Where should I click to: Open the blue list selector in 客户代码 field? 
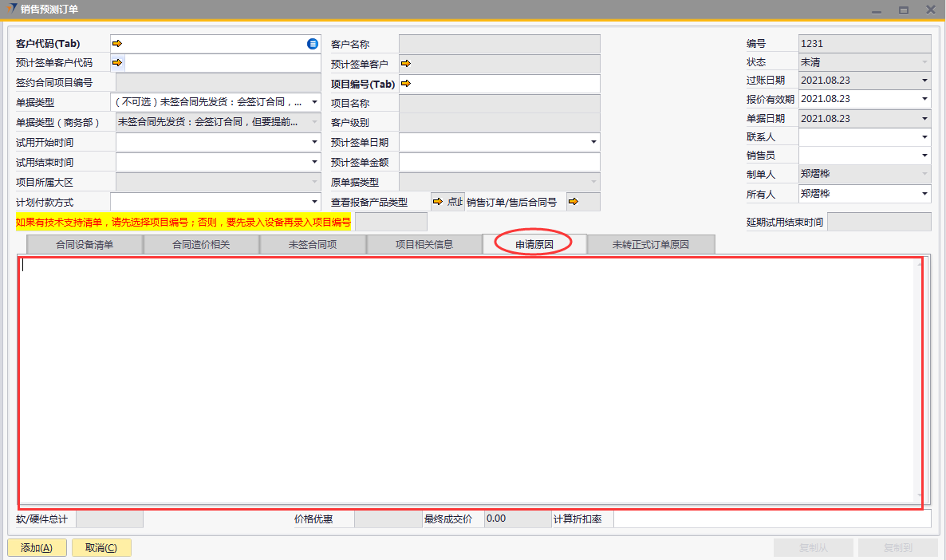(x=313, y=44)
